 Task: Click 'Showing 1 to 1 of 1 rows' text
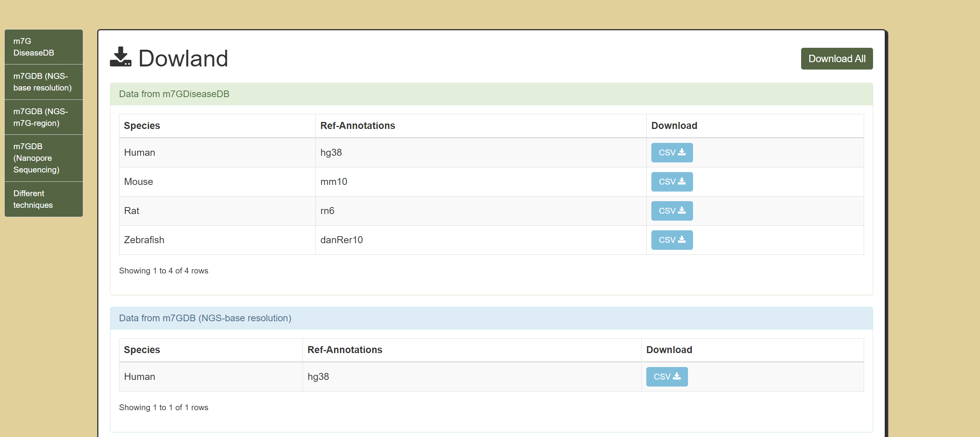(x=164, y=407)
